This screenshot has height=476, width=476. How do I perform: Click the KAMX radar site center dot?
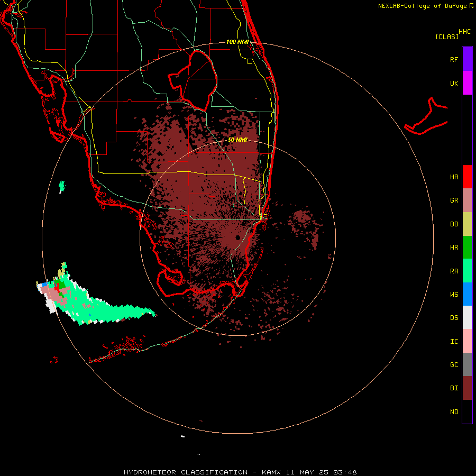click(x=237, y=237)
